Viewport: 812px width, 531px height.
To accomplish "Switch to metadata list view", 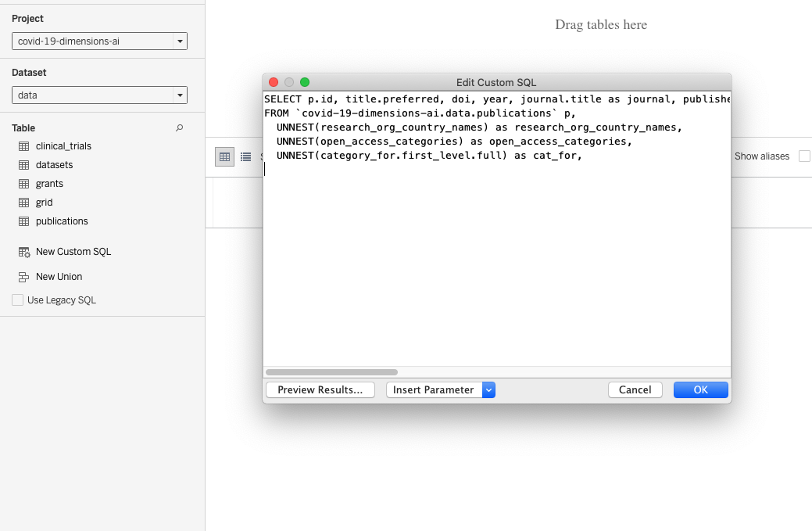I will pyautogui.click(x=246, y=156).
